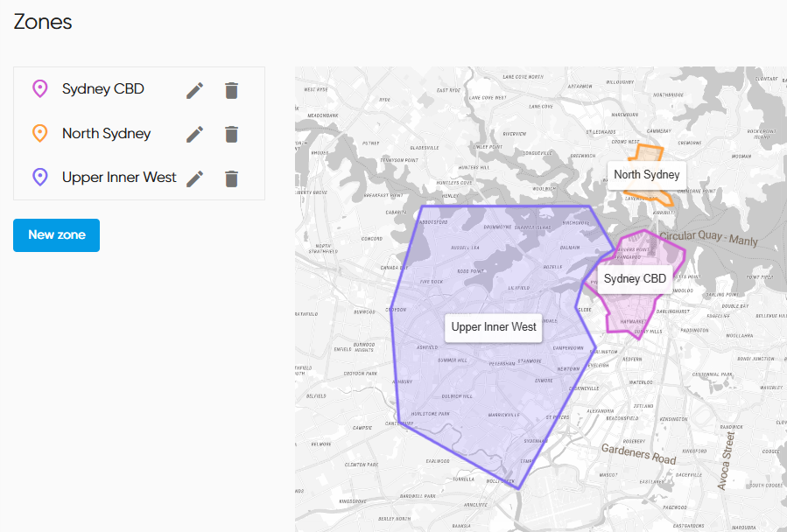Edit the North Sydney zone
The height and width of the screenshot is (532, 787).
(194, 134)
